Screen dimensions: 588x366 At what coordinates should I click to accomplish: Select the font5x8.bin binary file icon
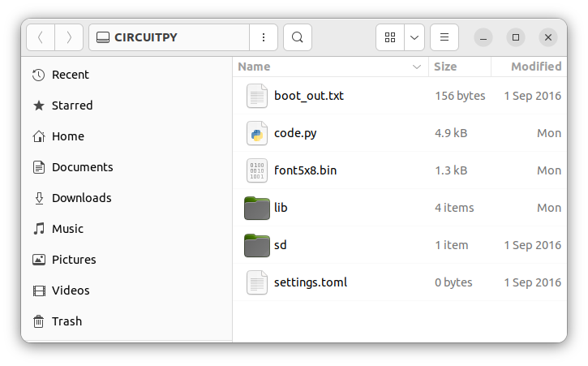pos(257,170)
